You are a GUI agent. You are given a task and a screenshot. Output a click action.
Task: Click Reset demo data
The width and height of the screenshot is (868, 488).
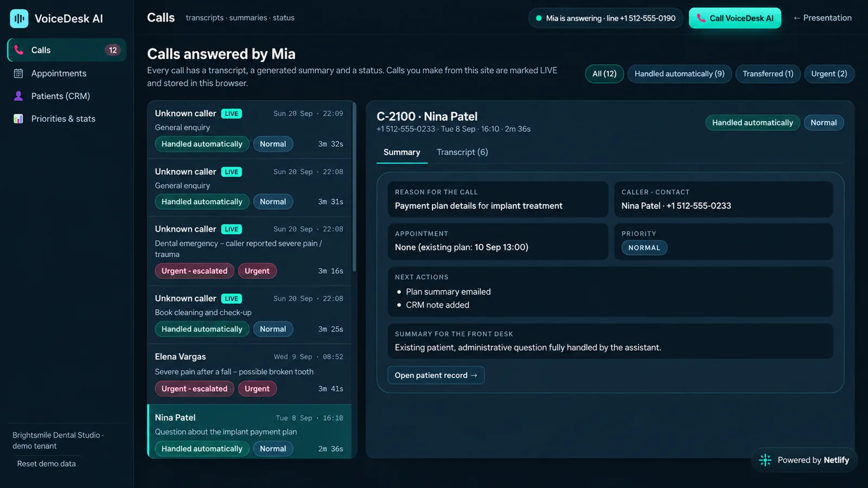tap(47, 464)
